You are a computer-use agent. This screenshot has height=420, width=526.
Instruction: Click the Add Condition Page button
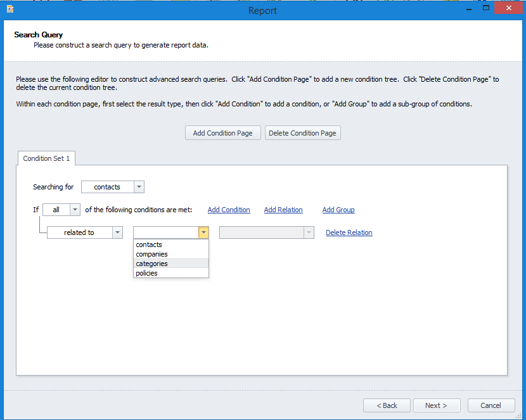(222, 133)
